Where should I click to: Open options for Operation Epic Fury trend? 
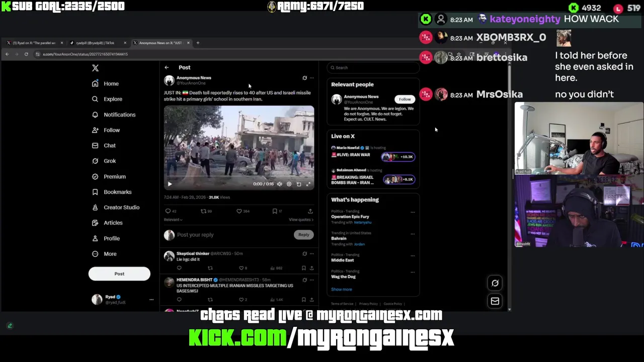(x=413, y=212)
